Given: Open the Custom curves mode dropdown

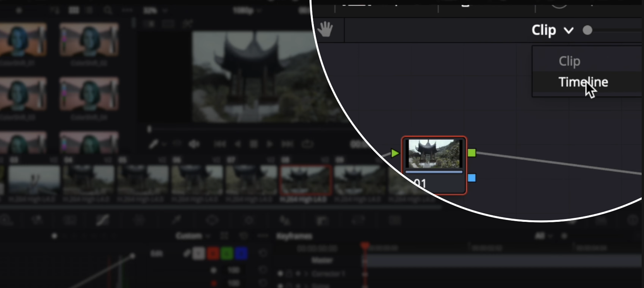Looking at the screenshot, I should [192, 236].
